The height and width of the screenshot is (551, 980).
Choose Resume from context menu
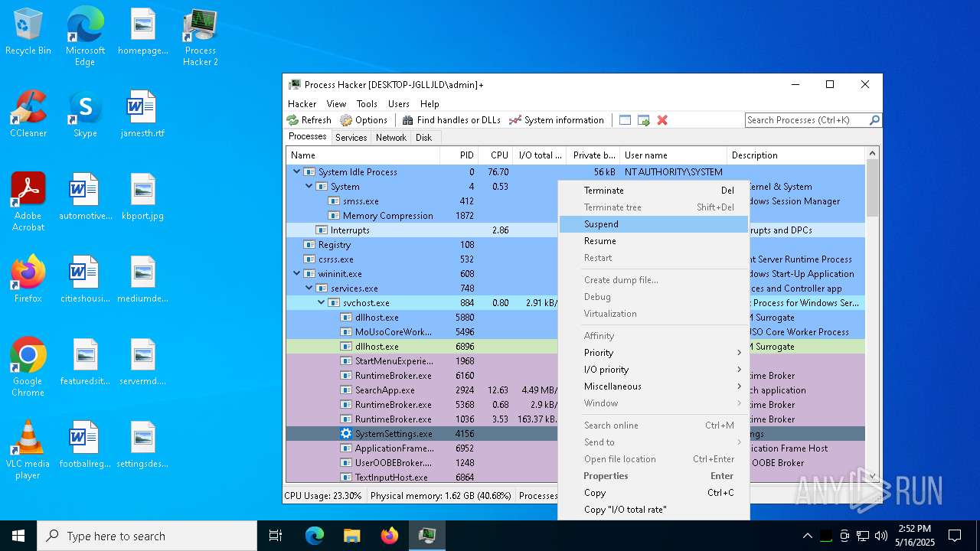click(x=653, y=241)
